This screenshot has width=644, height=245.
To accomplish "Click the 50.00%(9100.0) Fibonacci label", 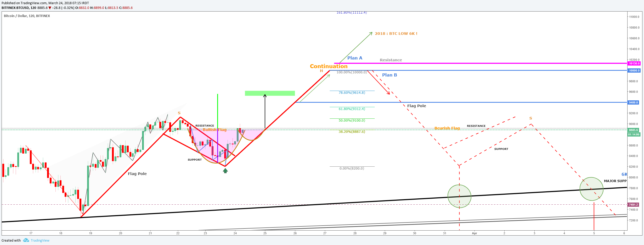I will click(x=352, y=121).
